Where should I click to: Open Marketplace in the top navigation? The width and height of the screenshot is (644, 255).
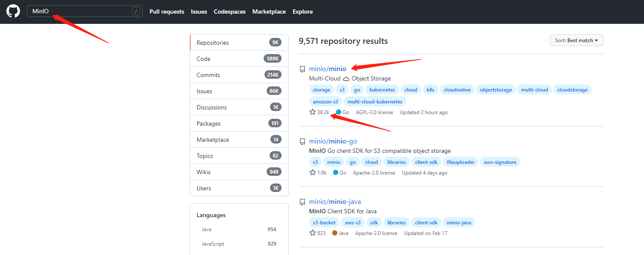coord(269,12)
